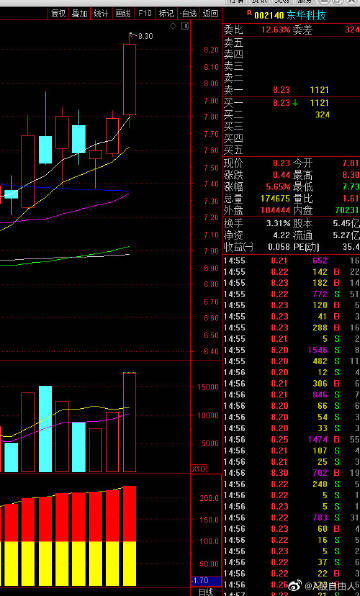
Task: Toggle the -自选 watchlist button
Action: tap(189, 14)
